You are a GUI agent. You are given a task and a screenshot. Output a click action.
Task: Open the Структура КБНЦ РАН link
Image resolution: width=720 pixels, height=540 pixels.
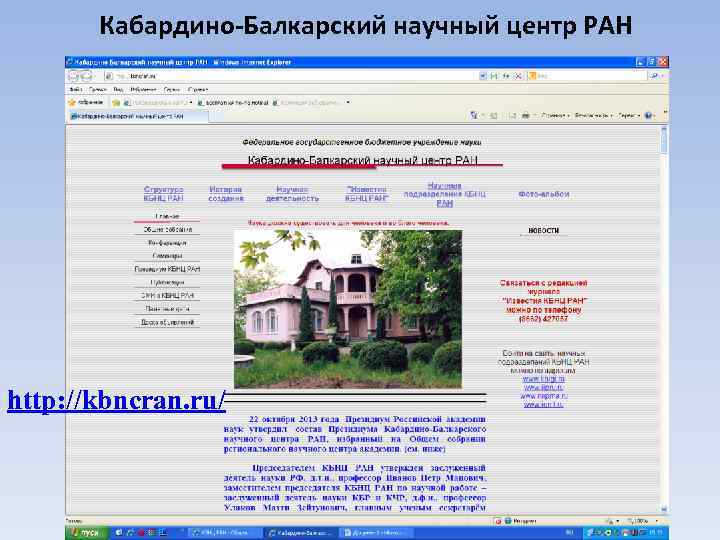pyautogui.click(x=163, y=194)
